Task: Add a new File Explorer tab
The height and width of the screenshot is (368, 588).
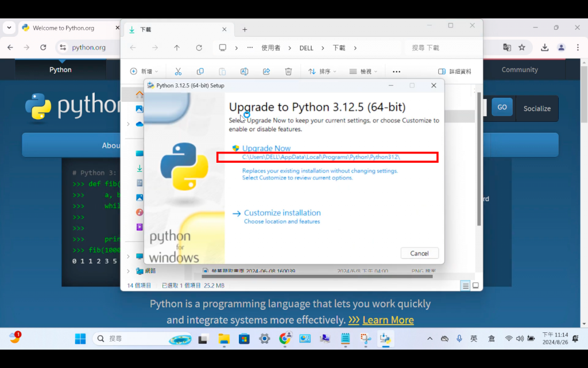Action: (x=245, y=29)
